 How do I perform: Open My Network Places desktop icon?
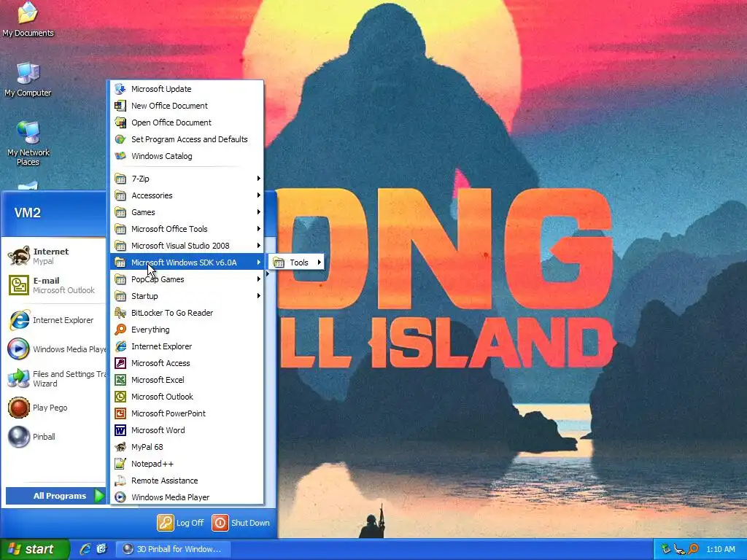(28, 144)
